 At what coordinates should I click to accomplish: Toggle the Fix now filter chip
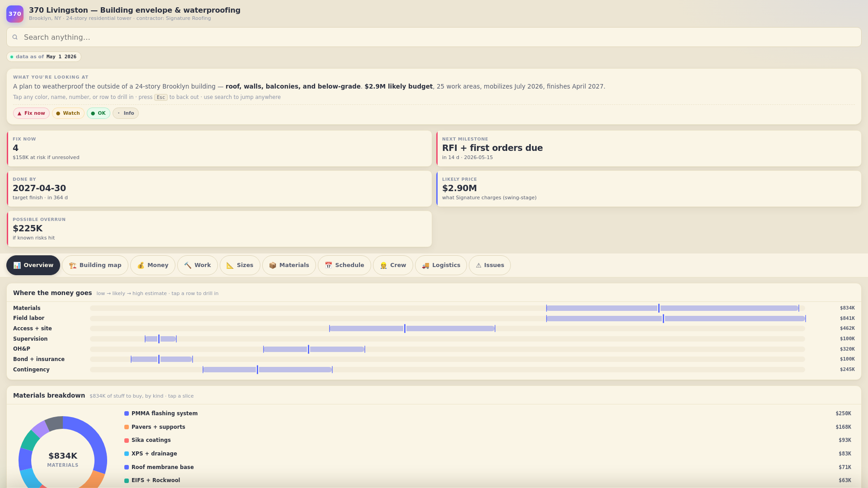(31, 113)
